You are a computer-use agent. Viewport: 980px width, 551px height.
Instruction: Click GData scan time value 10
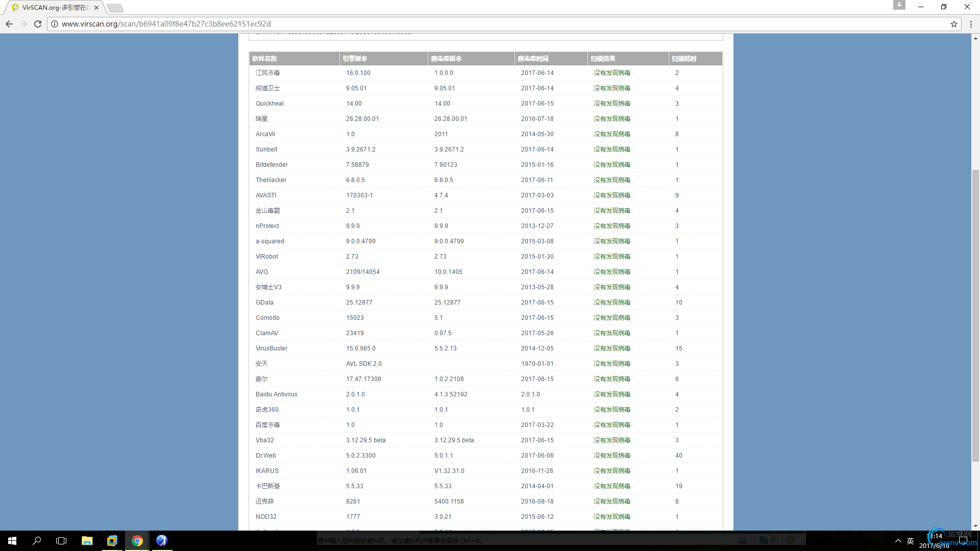(678, 303)
